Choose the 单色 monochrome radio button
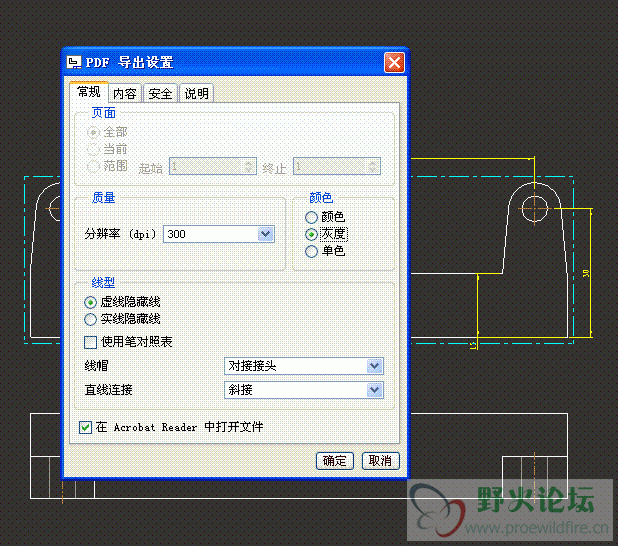Screen dimensions: 618x546 pyautogui.click(x=311, y=251)
